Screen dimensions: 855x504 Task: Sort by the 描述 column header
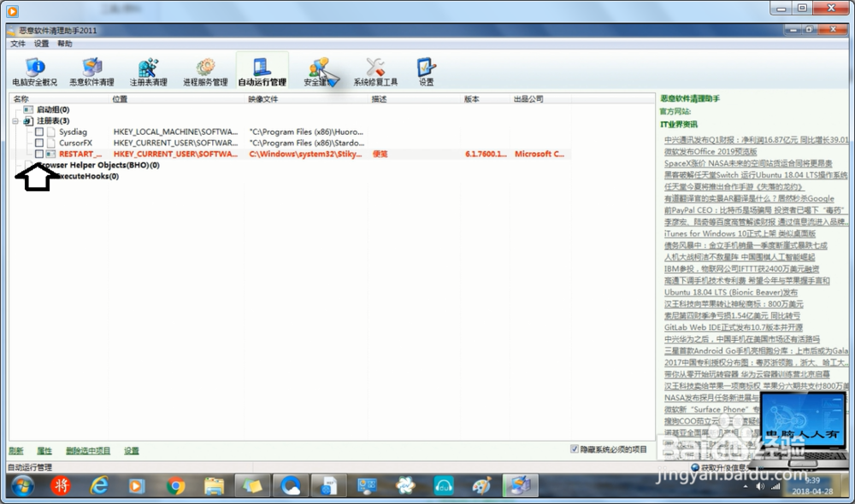point(415,98)
